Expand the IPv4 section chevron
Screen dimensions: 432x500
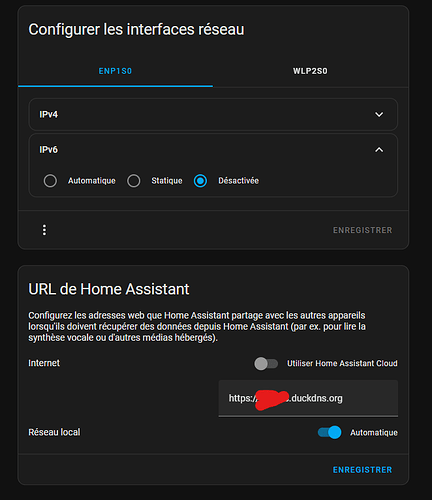tap(379, 114)
